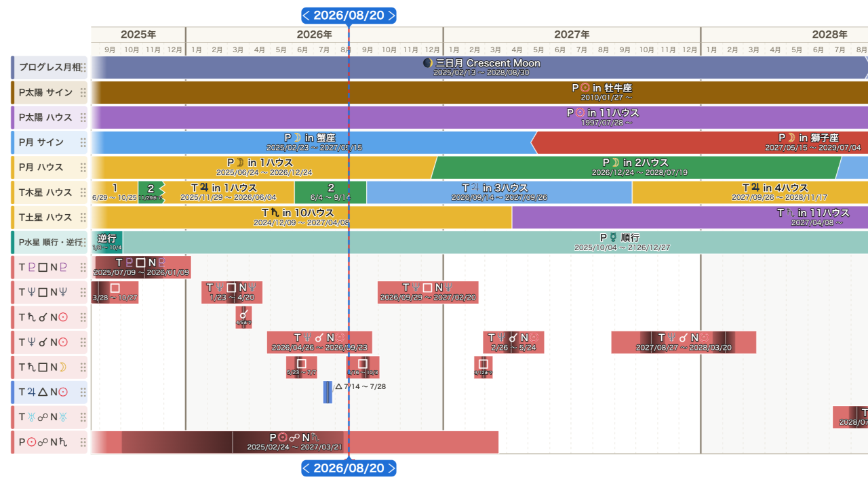Grab the drag handle of T♃△N☉ row
868x488 pixels.
point(83,392)
